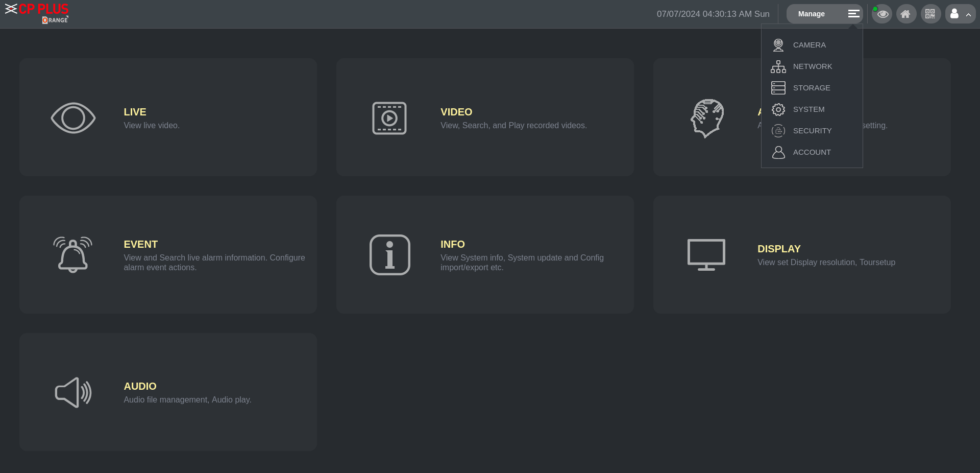Viewport: 980px width, 473px height.
Task: Click the date and time display
Action: (713, 14)
